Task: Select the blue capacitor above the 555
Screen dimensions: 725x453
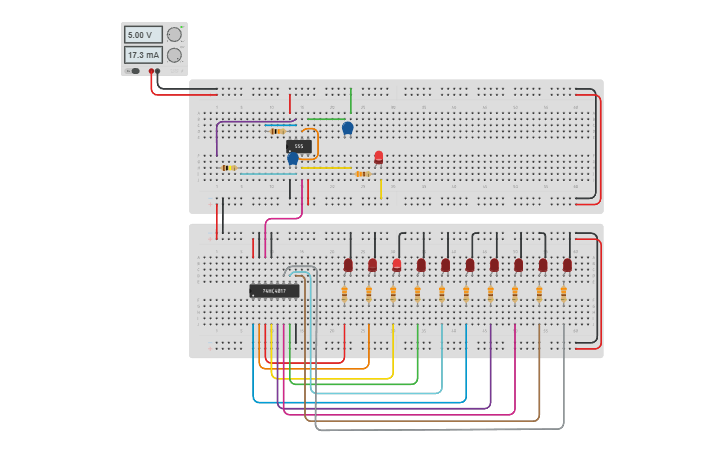Action: point(348,129)
